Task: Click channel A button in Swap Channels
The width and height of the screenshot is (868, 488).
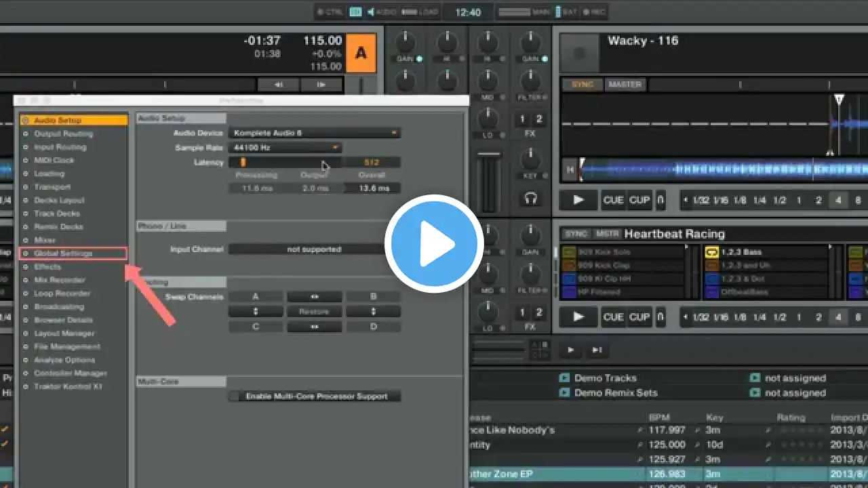Action: (256, 297)
